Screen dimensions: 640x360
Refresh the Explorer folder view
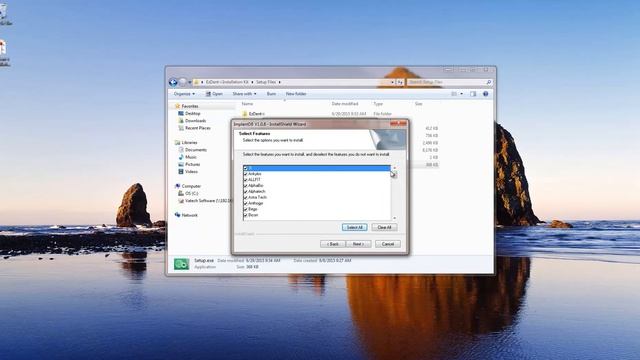coord(400,82)
